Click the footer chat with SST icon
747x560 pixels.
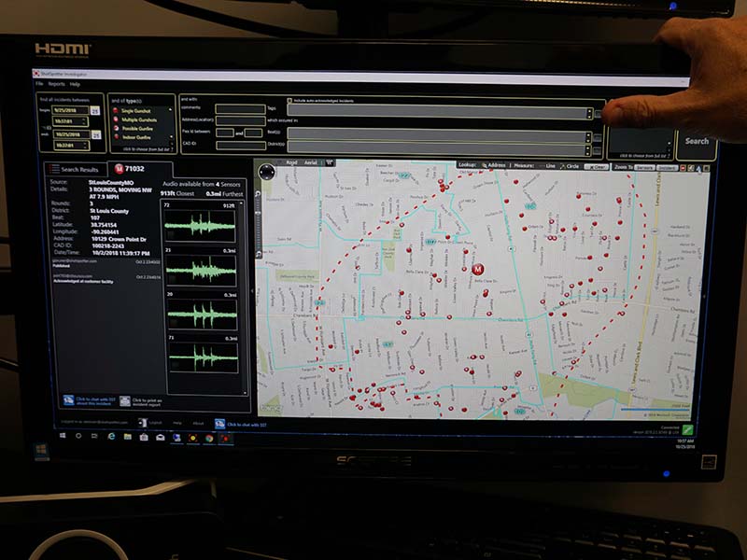219,424
